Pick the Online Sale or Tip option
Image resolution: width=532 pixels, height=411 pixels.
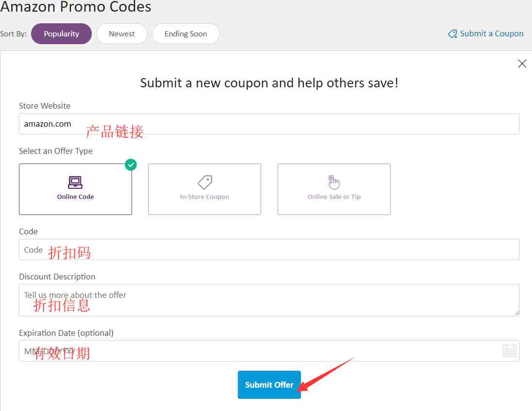click(x=334, y=189)
